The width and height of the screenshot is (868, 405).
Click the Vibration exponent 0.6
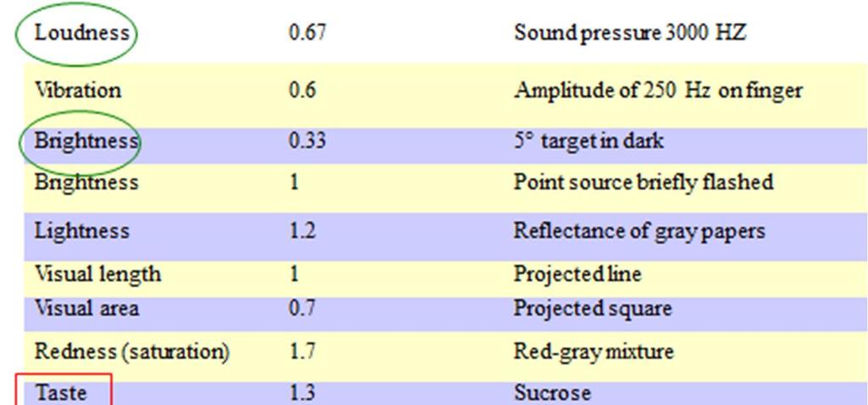pyautogui.click(x=303, y=90)
